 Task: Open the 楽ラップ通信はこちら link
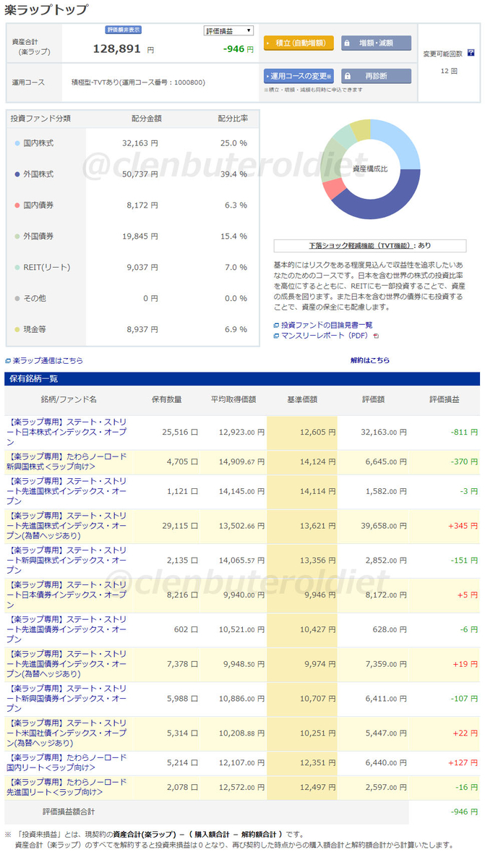(x=48, y=360)
